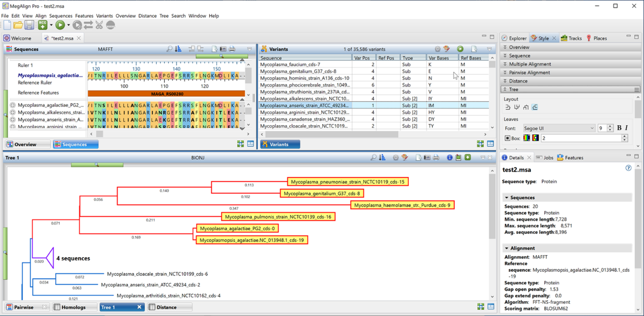Open the Variants menu
Screen dimensions: 644x316
pos(104,16)
